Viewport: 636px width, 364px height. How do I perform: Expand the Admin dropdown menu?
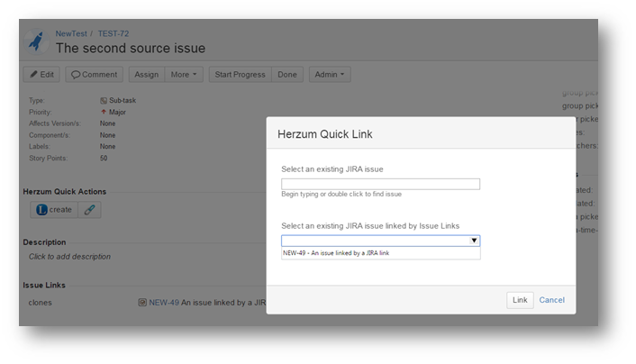point(330,75)
